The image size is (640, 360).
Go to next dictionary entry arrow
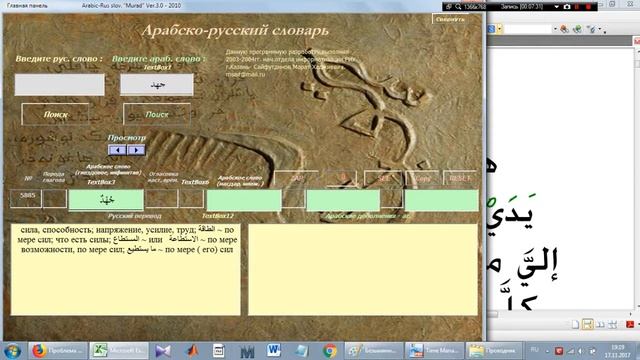coord(136,150)
